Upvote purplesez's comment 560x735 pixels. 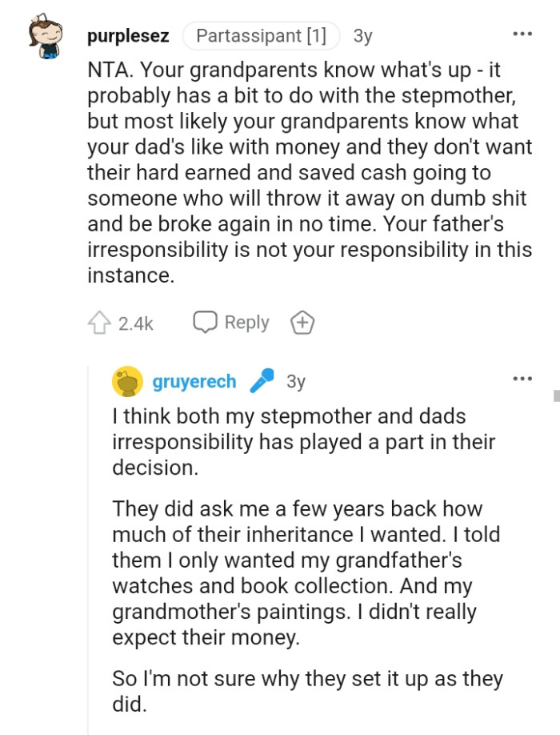coord(98,323)
